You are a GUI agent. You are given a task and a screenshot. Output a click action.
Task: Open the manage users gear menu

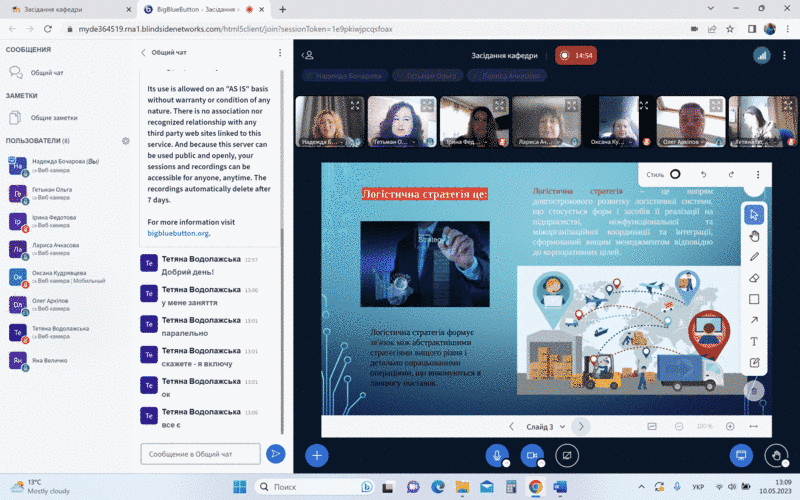click(x=125, y=141)
